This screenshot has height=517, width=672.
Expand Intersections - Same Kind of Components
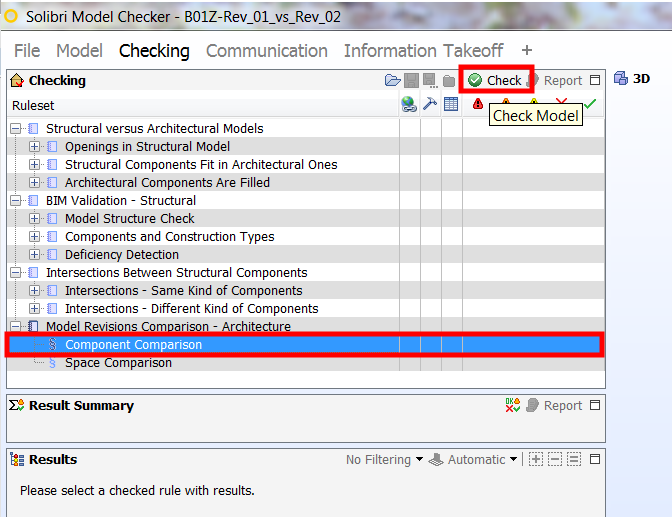coord(35,290)
